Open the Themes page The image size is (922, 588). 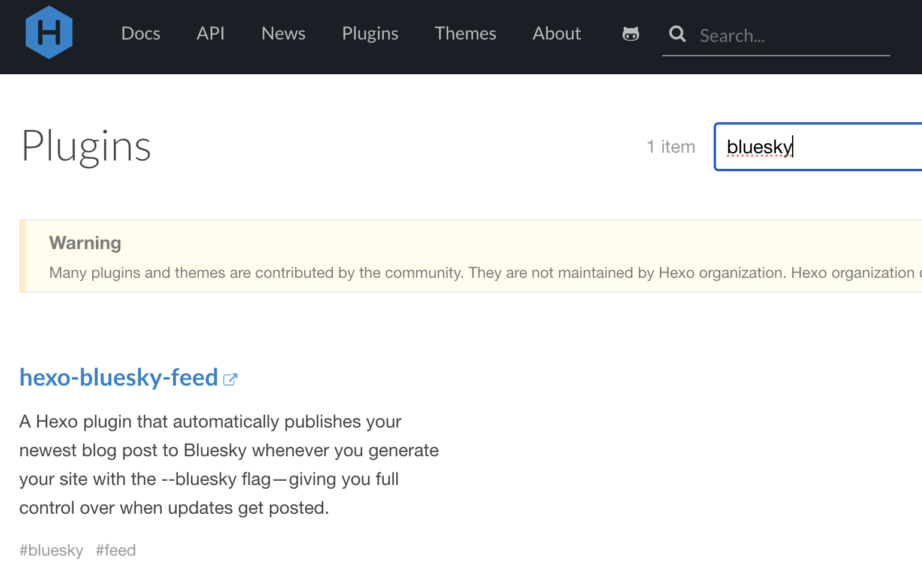click(465, 34)
